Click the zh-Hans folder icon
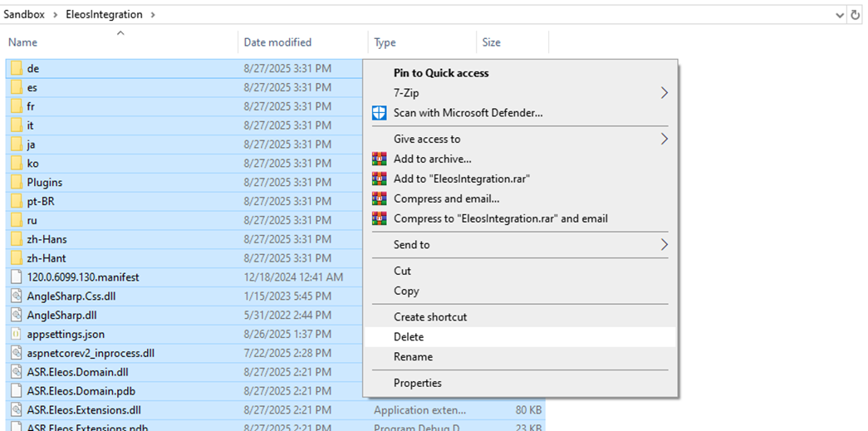This screenshot has width=868, height=431. pos(17,239)
